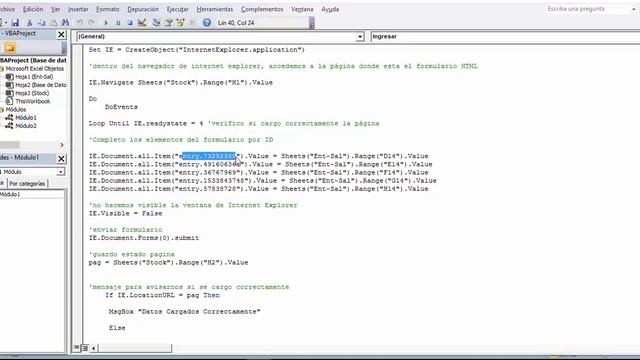Click the Reset stop icon
Screen dimensions: 640x360
point(130,23)
